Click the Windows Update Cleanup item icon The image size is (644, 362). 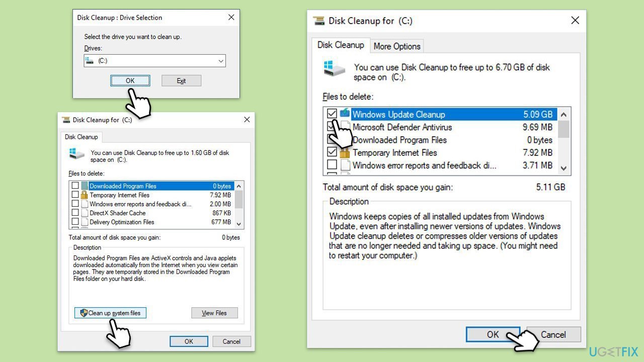[345, 114]
